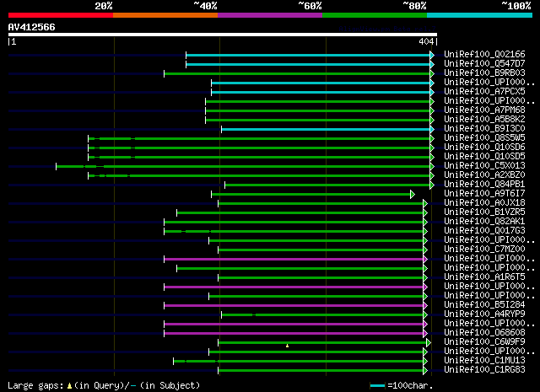Viewport: 540px width, 392px height.
Task: Click the purple alignment bar for B5I284
Action: [294, 306]
